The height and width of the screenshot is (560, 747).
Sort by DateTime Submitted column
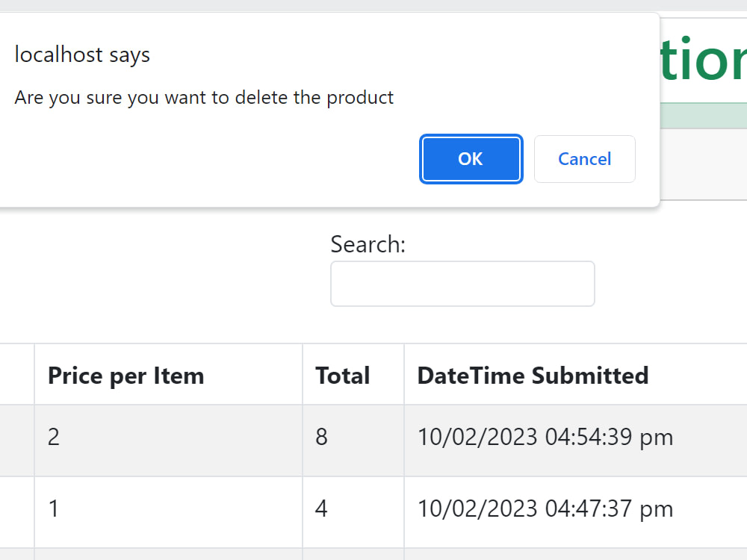pos(533,375)
